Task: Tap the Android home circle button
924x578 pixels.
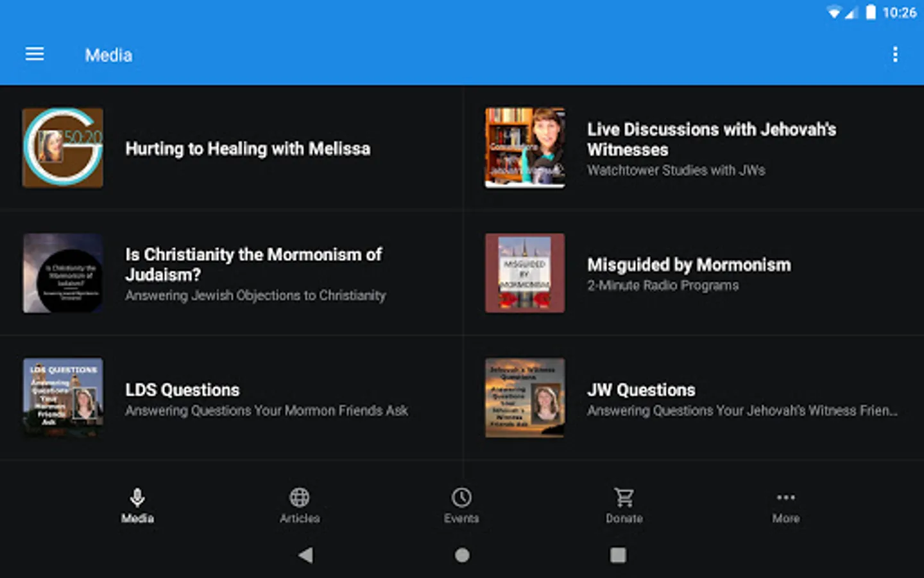Action: tap(462, 555)
